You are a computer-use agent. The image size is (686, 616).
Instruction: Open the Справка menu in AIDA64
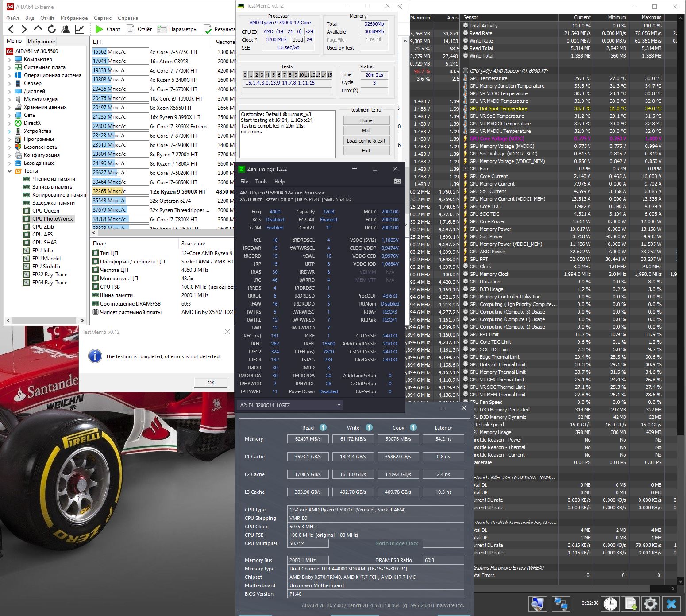(x=128, y=18)
